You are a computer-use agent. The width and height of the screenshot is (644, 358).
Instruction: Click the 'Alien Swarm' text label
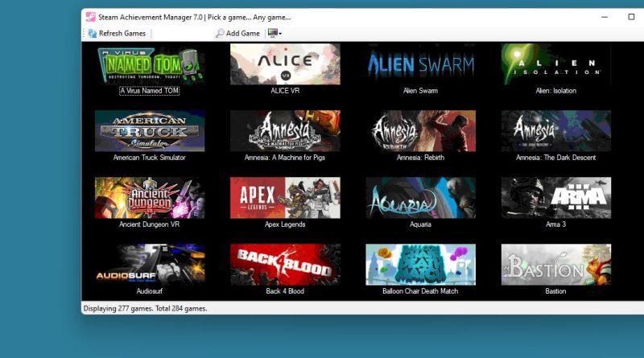coord(420,91)
